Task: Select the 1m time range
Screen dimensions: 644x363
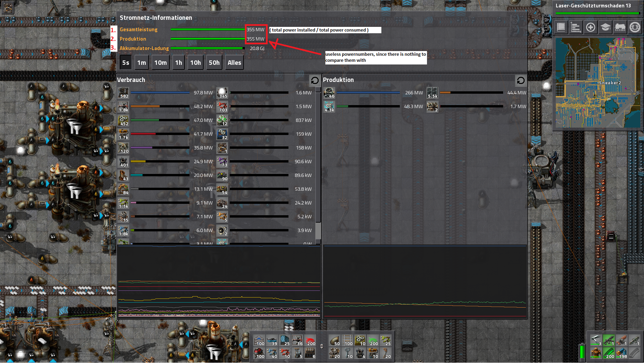Action: (142, 63)
